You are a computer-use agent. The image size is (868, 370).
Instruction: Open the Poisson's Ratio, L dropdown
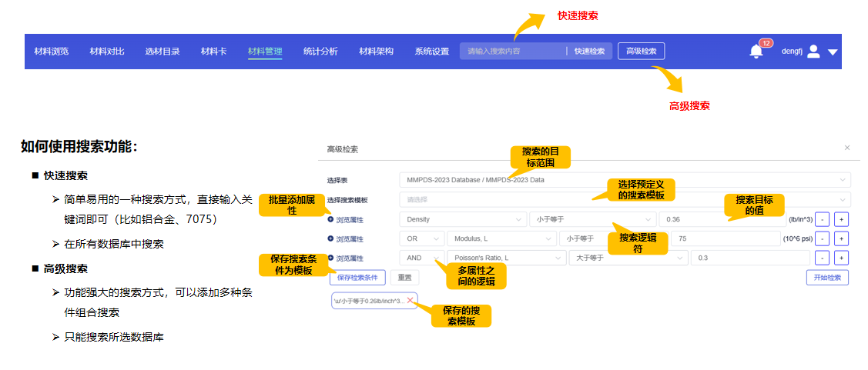(x=507, y=258)
